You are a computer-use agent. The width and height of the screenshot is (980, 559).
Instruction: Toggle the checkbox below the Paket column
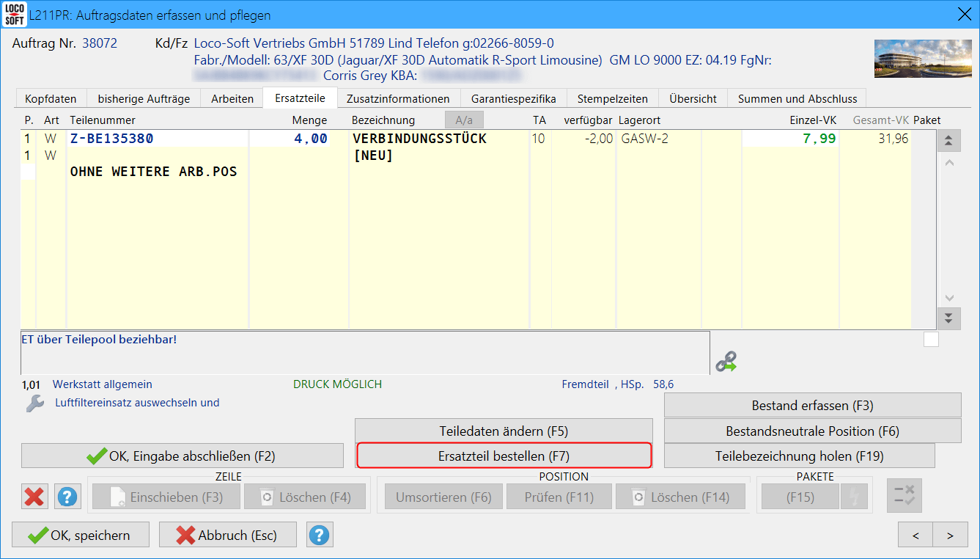931,339
